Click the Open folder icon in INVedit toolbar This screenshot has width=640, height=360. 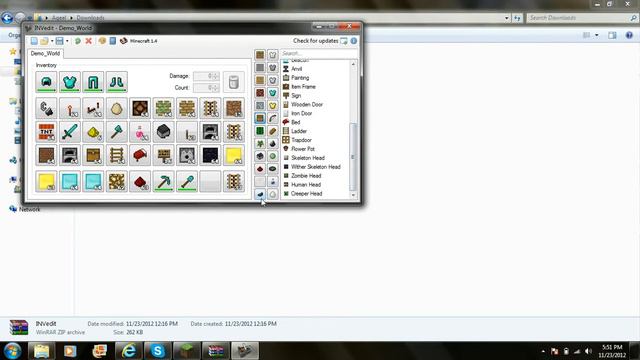coord(44,41)
